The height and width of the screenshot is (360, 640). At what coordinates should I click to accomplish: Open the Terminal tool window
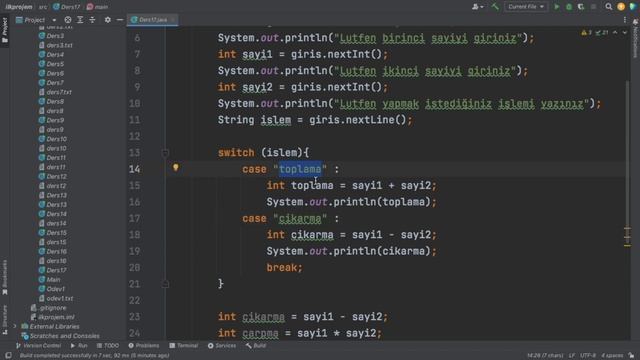[184, 346]
